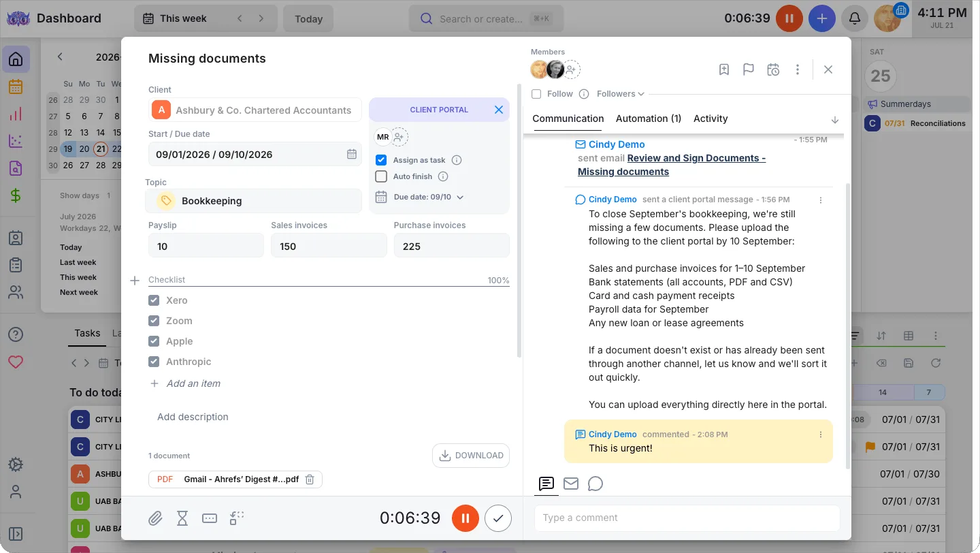Close the Client Portal panel
This screenshot has height=553, width=980.
[499, 110]
